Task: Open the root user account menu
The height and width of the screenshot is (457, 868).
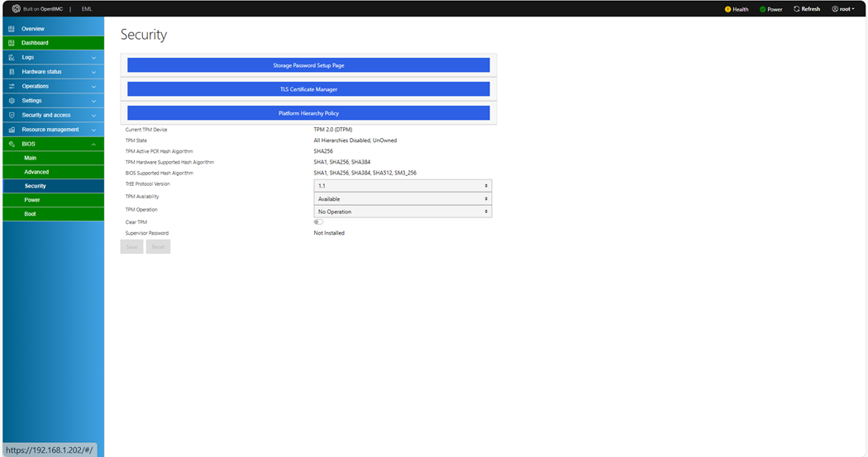Action: click(x=842, y=9)
